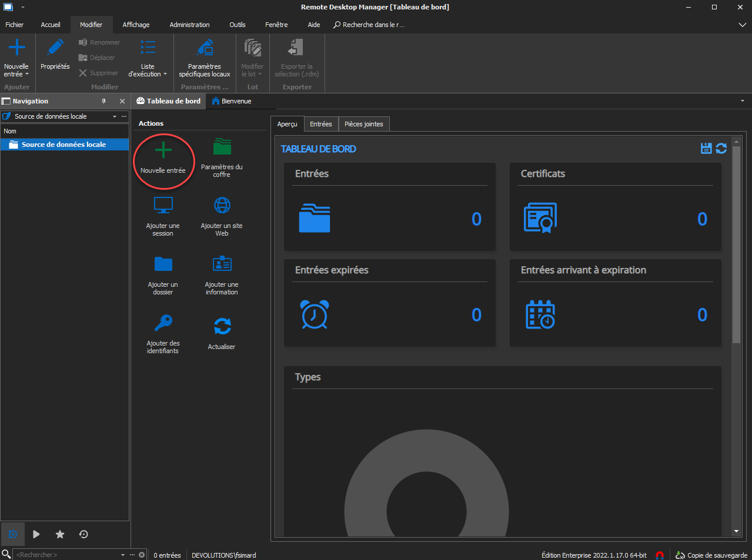Image resolution: width=752 pixels, height=560 pixels.
Task: Expand Source de données locale dropdown
Action: tap(115, 116)
